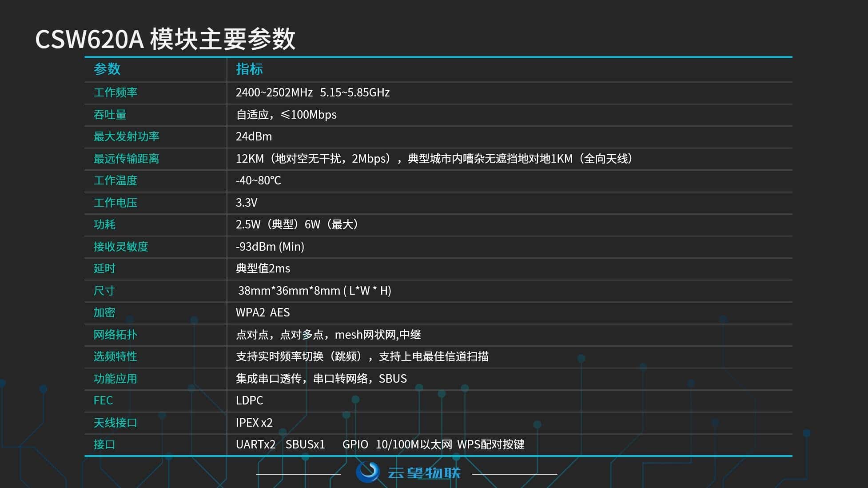The image size is (868, 488).
Task: Click the 尺寸 row label
Action: pos(104,291)
